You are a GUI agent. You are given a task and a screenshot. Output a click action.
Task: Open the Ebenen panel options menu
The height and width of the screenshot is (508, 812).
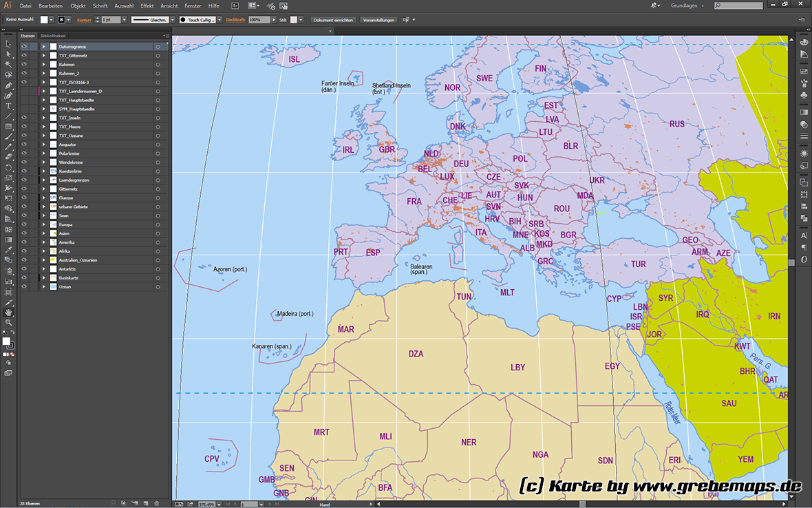point(167,36)
